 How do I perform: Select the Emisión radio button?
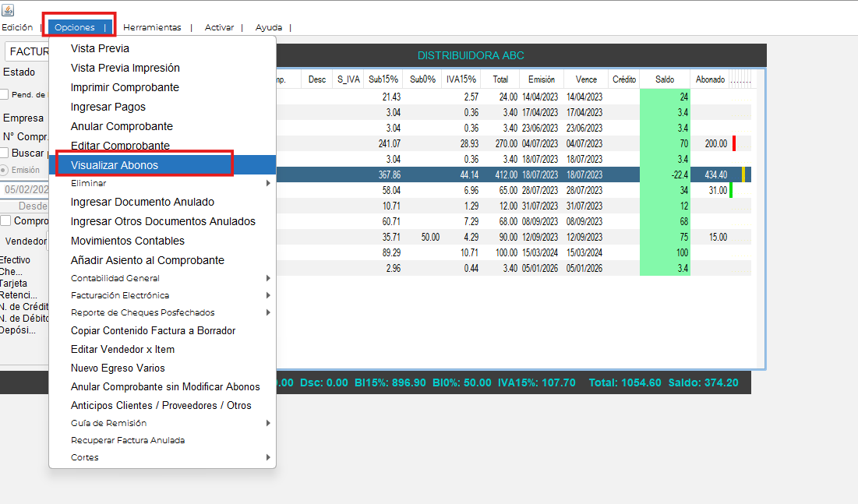coord(4,170)
